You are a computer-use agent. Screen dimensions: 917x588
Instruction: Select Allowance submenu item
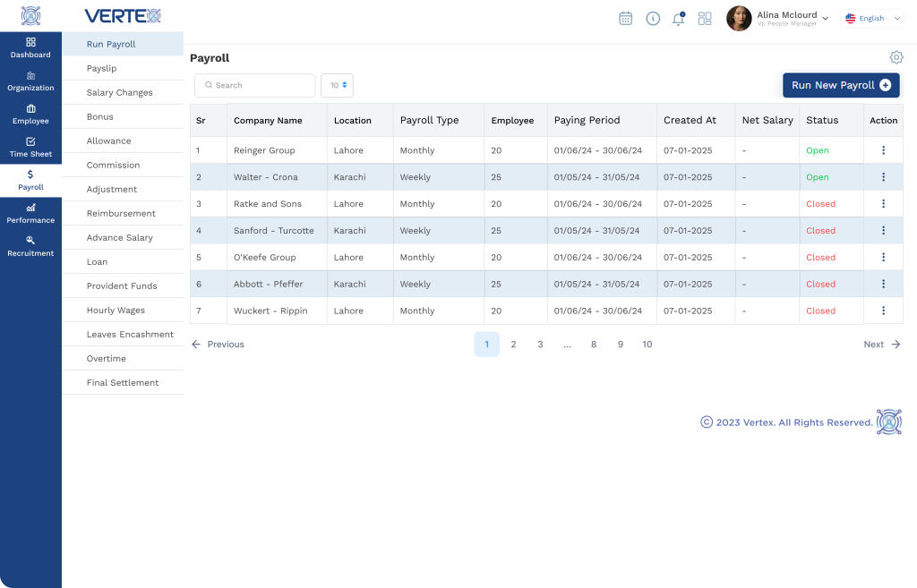tap(123, 141)
